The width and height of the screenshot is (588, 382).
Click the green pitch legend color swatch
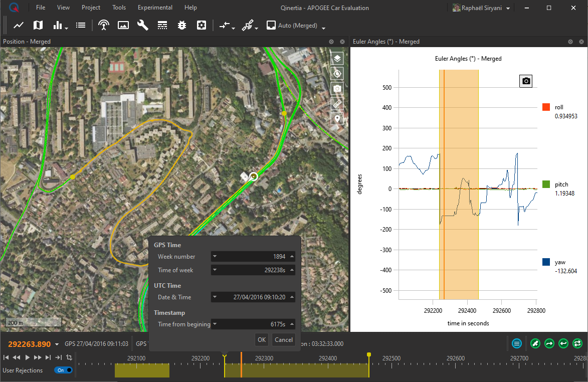pyautogui.click(x=546, y=184)
